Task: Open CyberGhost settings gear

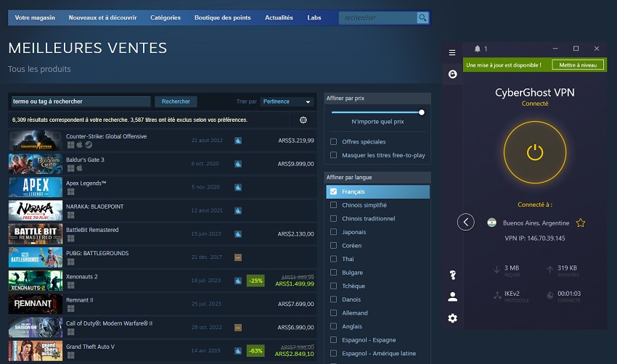Action: [x=452, y=318]
